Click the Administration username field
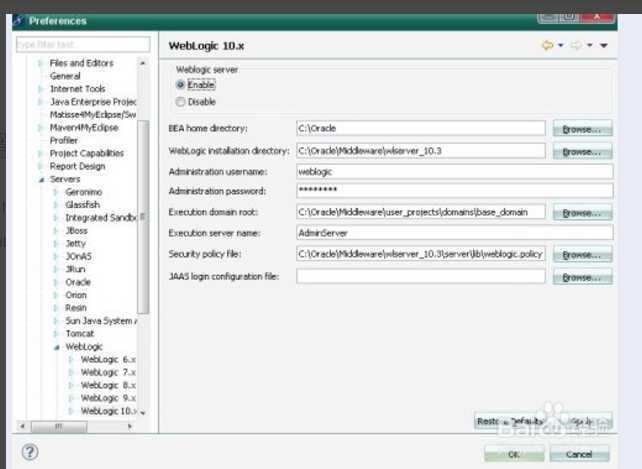Screen dimensions: 642x469 point(454,172)
